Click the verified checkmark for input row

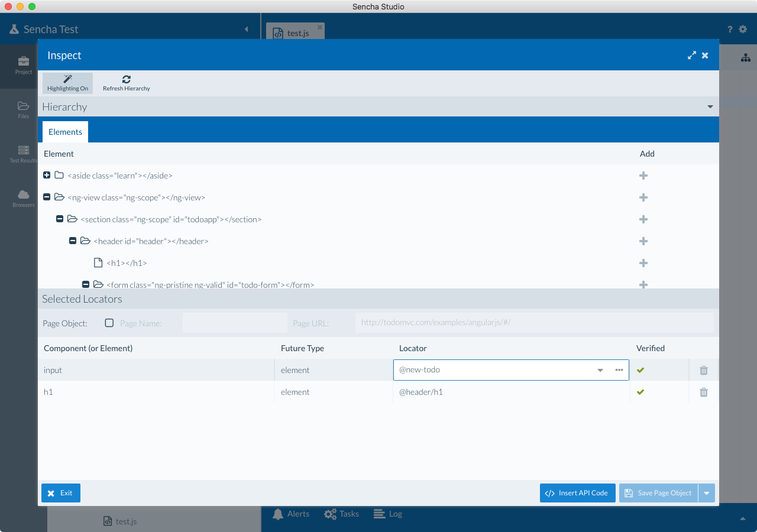point(640,370)
